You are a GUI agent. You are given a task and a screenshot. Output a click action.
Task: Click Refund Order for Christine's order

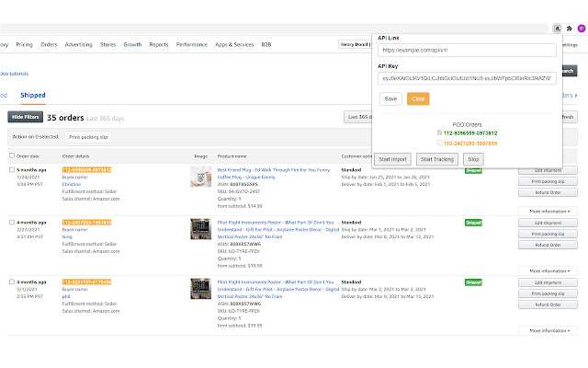click(548, 192)
